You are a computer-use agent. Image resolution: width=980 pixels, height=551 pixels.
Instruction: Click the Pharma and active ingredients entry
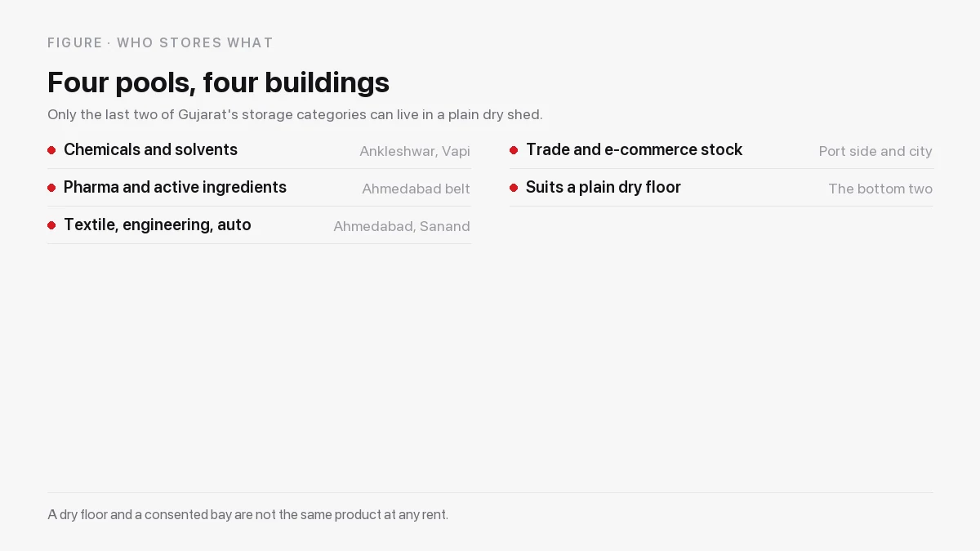175,187
